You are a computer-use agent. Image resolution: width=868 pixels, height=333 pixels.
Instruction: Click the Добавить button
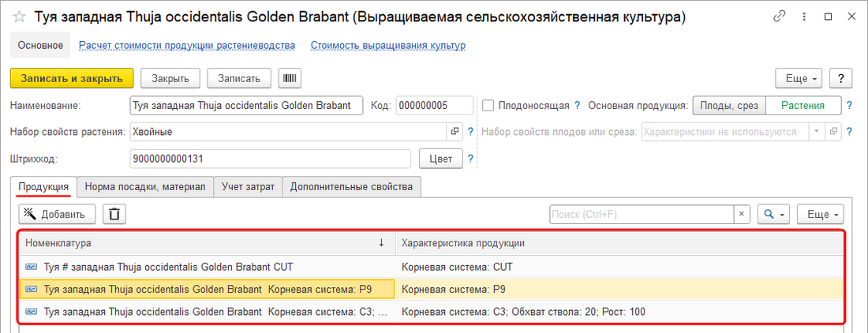57,214
